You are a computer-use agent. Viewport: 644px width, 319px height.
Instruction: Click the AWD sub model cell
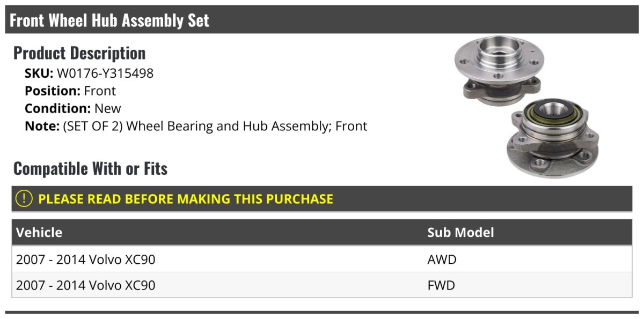pyautogui.click(x=442, y=259)
